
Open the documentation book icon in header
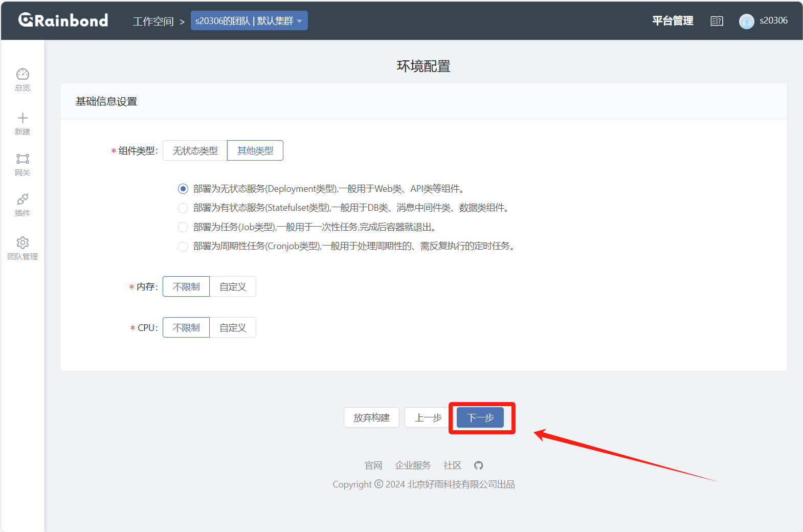[x=717, y=21]
